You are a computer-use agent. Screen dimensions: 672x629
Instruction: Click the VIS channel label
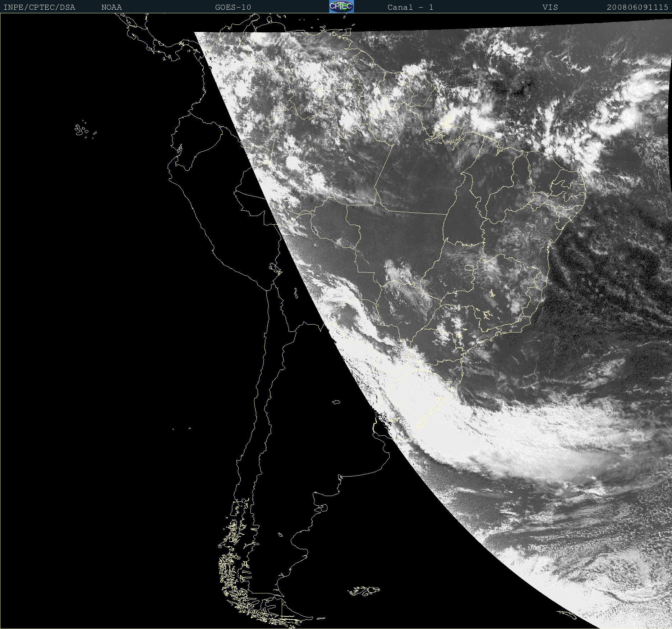click(551, 7)
